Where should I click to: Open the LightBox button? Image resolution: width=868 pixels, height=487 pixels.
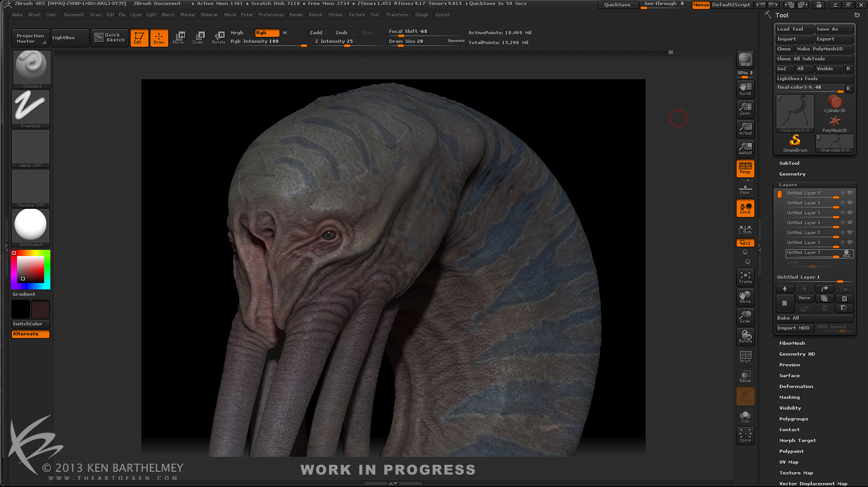coord(70,37)
